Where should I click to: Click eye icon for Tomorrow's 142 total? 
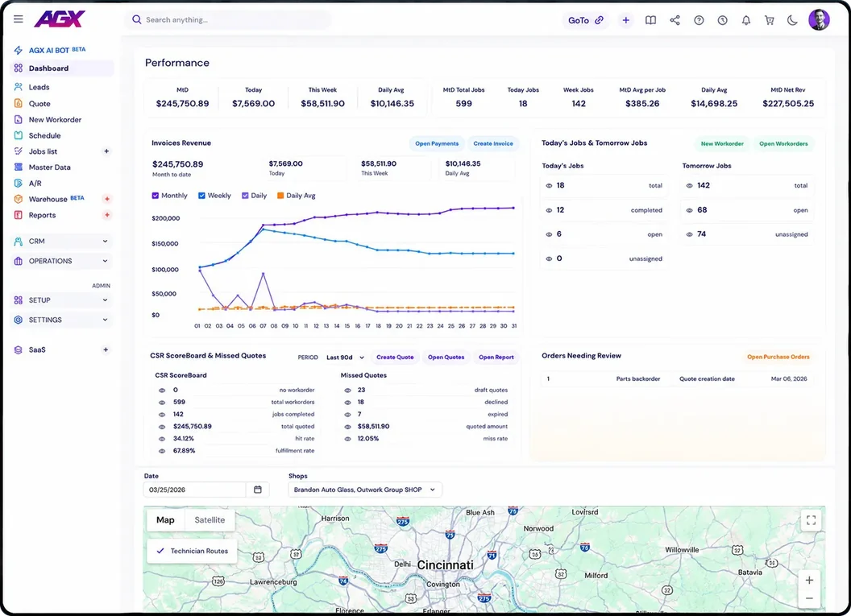click(x=690, y=185)
